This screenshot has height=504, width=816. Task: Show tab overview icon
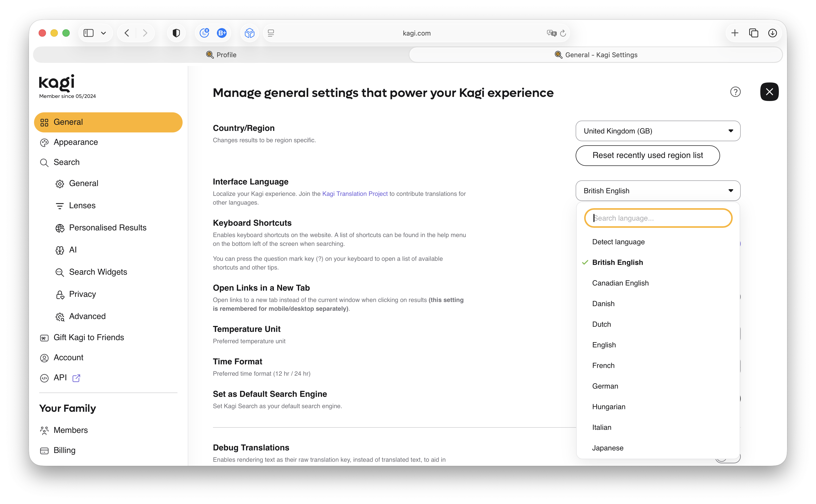[754, 33]
